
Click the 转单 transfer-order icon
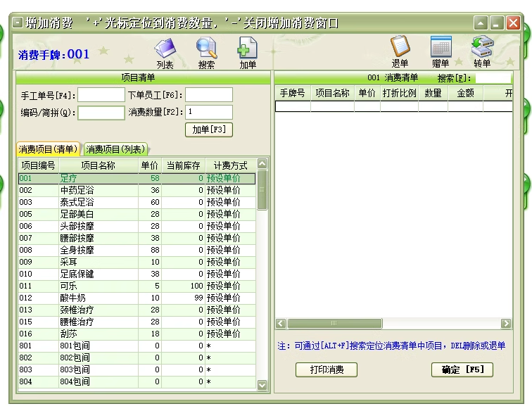click(482, 52)
